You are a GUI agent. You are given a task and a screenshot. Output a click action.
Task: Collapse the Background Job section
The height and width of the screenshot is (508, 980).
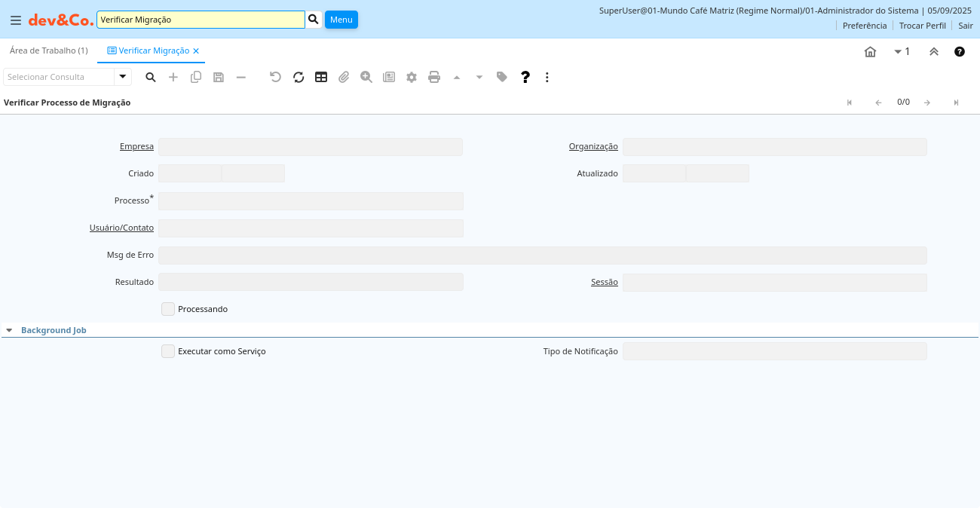point(9,330)
